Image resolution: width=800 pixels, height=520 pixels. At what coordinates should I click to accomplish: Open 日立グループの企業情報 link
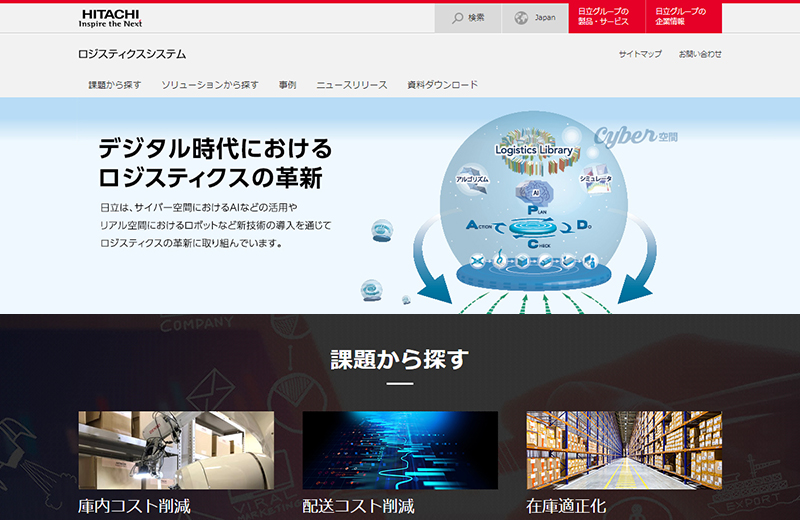click(684, 18)
